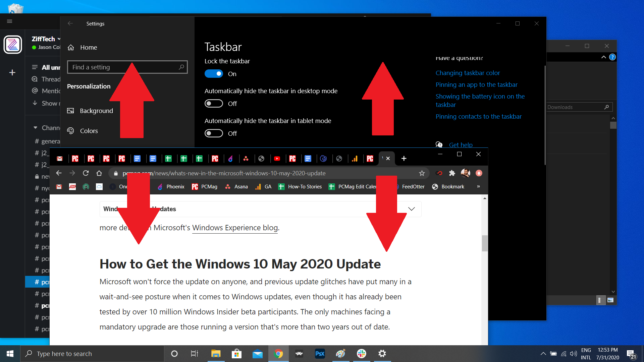Open the Personalization settings section
This screenshot has width=644, height=362.
click(x=89, y=86)
